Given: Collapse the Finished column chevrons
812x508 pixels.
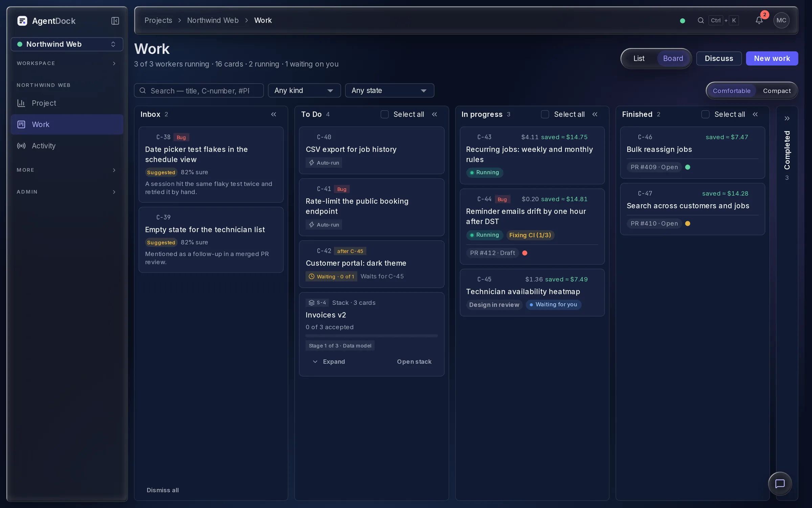Looking at the screenshot, I should coord(755,114).
